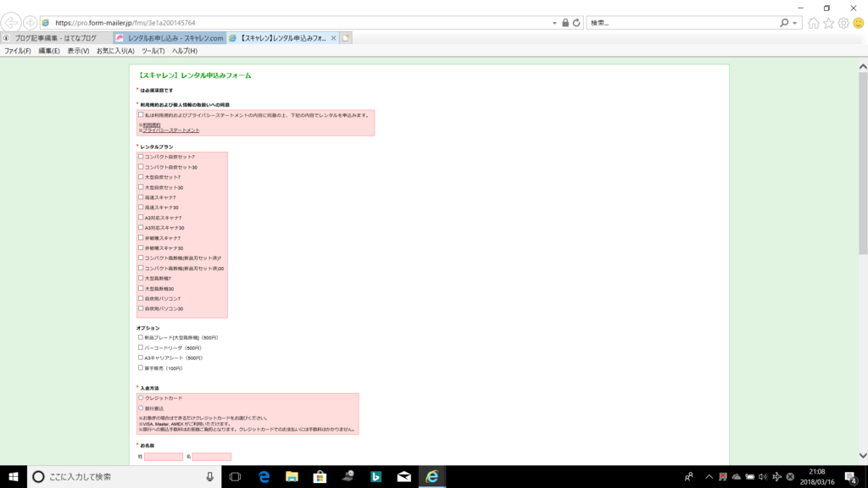
Task: Check コンパクト自炊セット7 plan
Action: [141, 157]
